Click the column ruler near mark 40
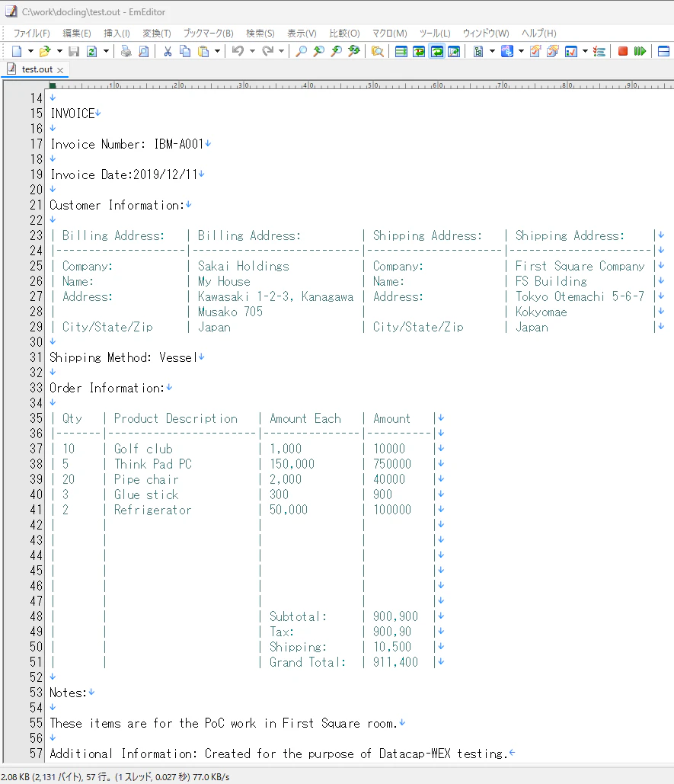Image resolution: width=674 pixels, height=784 pixels. 308,85
